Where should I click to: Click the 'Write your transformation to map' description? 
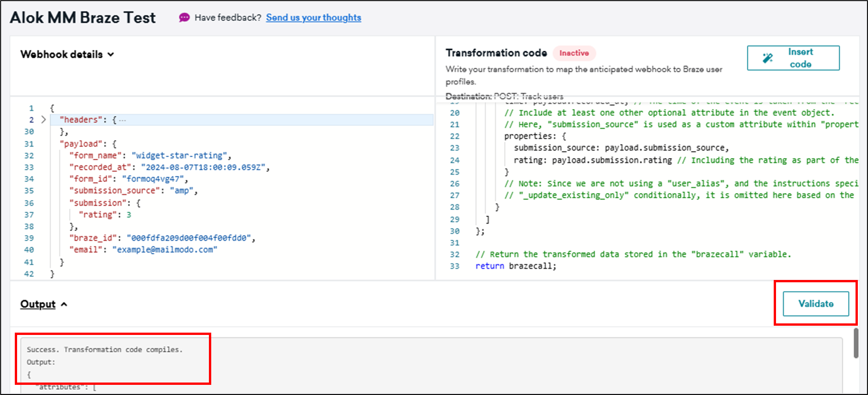click(x=584, y=75)
